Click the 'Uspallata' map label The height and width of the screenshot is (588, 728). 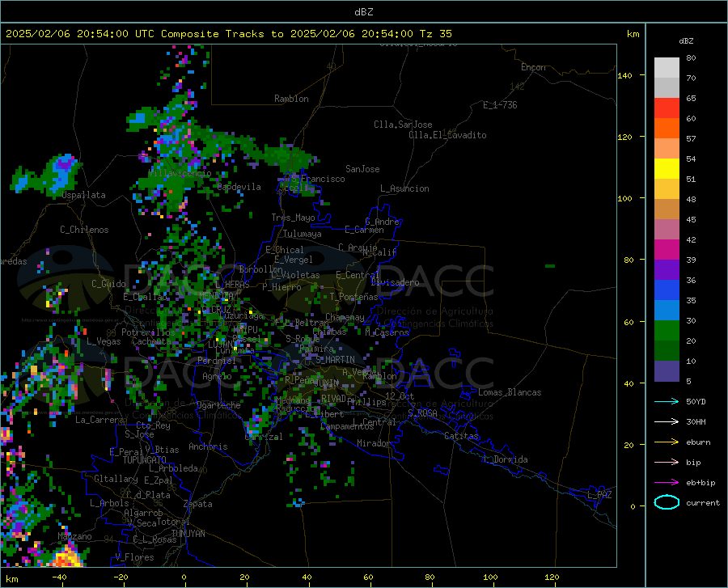(x=84, y=195)
